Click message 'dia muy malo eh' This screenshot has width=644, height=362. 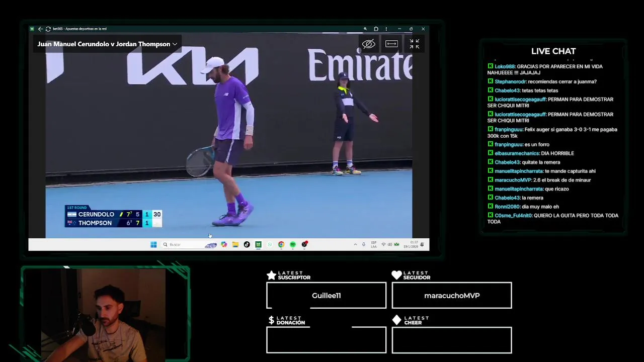click(541, 207)
